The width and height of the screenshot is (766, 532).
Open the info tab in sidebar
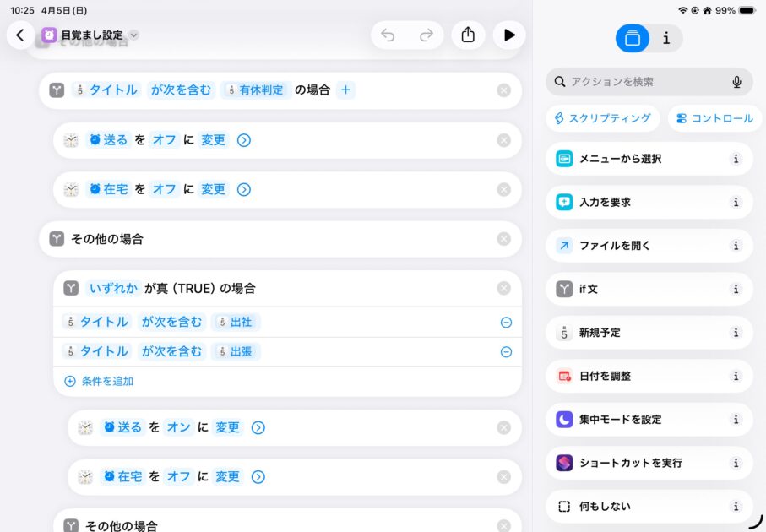[666, 38]
